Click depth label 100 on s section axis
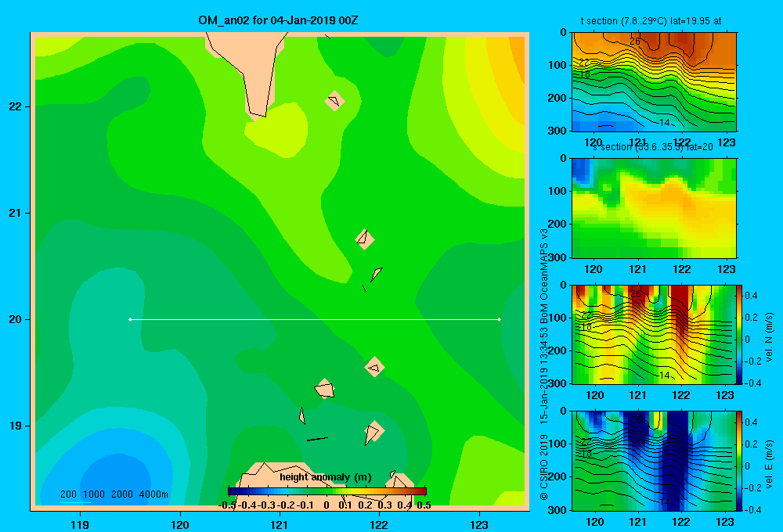Viewport: 783px width, 532px height. [x=557, y=191]
